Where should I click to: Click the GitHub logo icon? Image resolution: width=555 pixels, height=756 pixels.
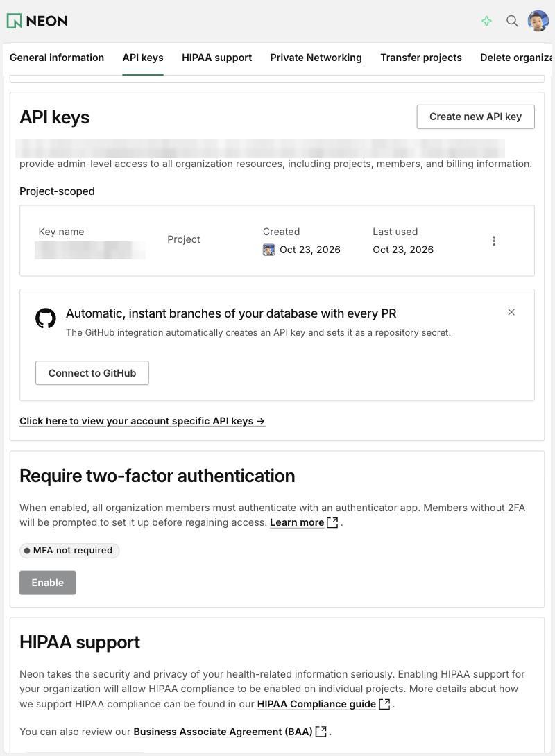click(x=46, y=318)
